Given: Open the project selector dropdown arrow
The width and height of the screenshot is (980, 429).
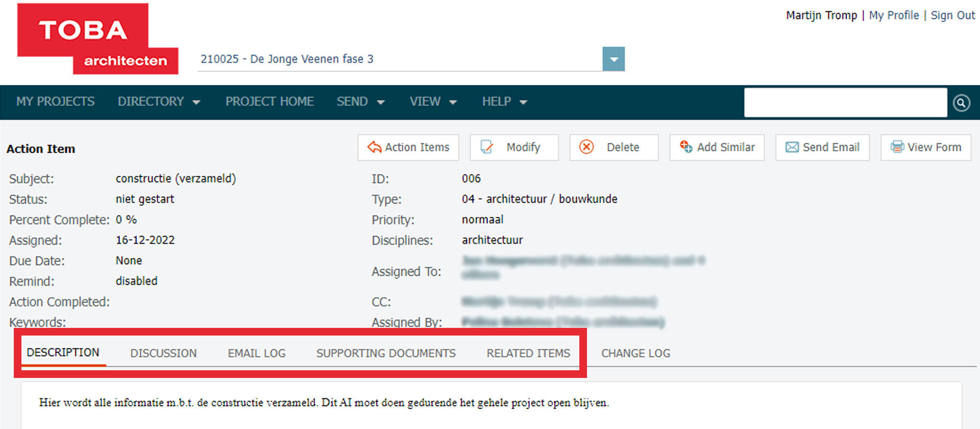Looking at the screenshot, I should click(x=613, y=59).
